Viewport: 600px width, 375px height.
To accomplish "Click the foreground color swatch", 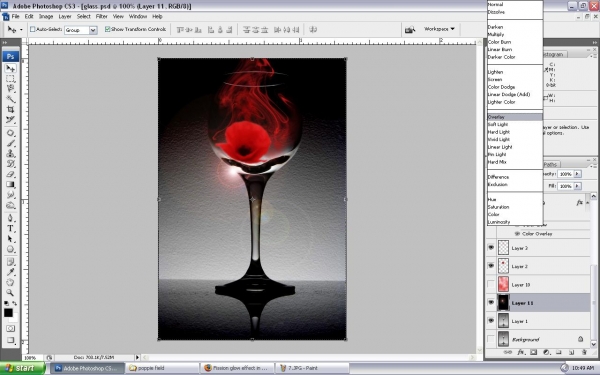I will click(8, 313).
